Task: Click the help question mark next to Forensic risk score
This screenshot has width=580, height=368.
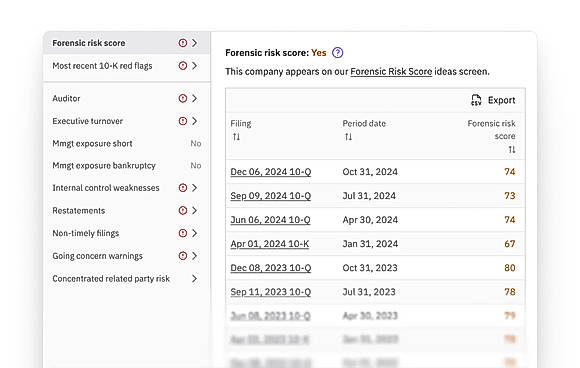Action: pos(337,53)
